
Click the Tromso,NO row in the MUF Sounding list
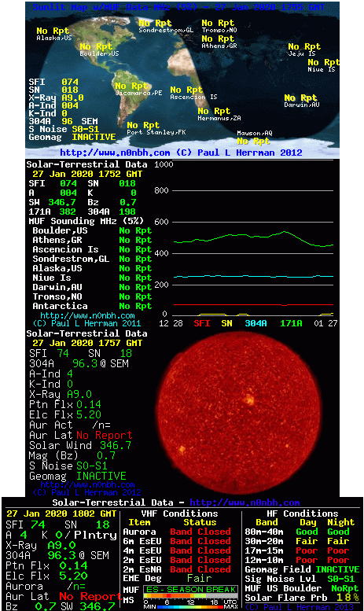click(x=92, y=296)
